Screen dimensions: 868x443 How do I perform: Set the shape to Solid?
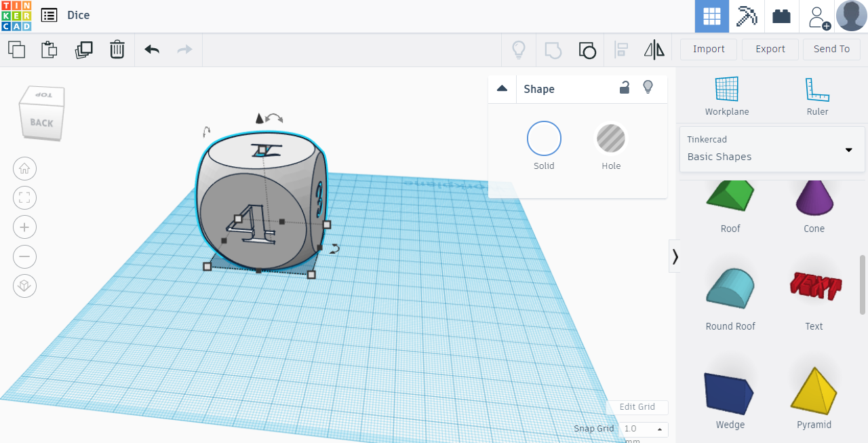click(544, 138)
